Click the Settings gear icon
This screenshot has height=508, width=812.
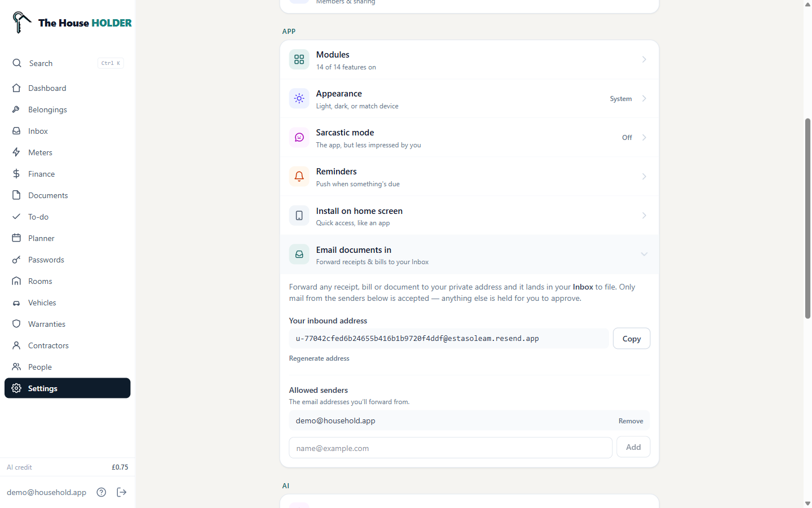(x=16, y=388)
